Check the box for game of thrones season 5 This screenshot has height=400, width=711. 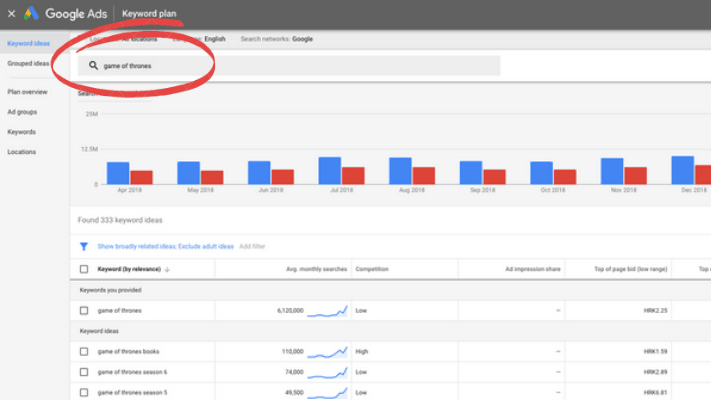(x=84, y=393)
